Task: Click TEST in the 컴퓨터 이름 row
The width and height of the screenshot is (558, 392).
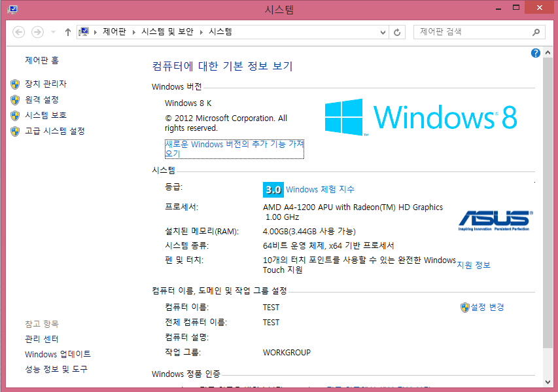Action: pyautogui.click(x=271, y=308)
